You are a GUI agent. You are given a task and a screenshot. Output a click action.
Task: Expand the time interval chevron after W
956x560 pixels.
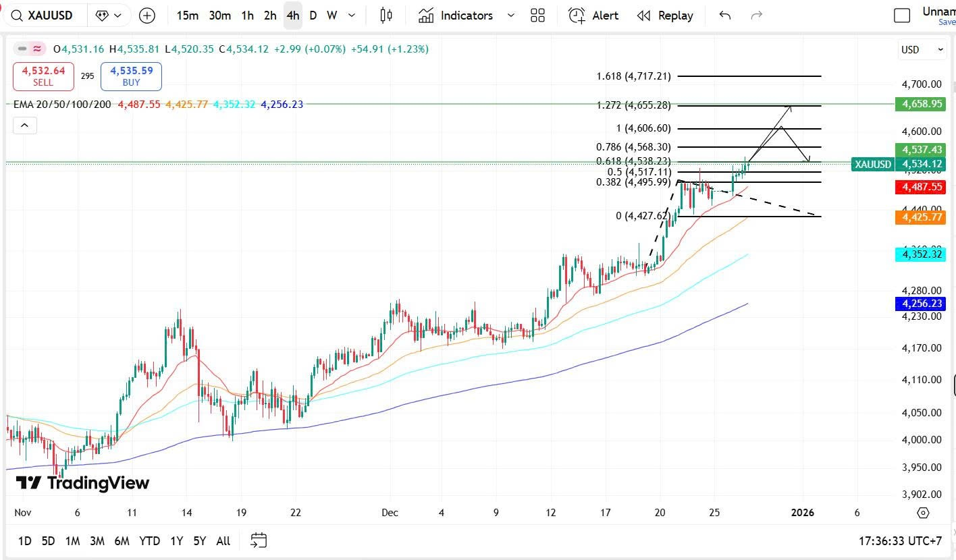pos(350,16)
